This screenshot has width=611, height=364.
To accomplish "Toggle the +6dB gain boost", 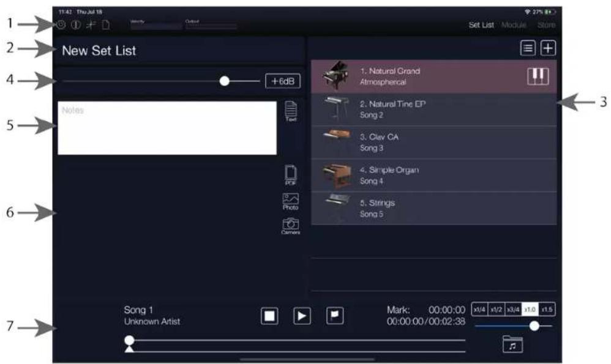I will [x=283, y=81].
